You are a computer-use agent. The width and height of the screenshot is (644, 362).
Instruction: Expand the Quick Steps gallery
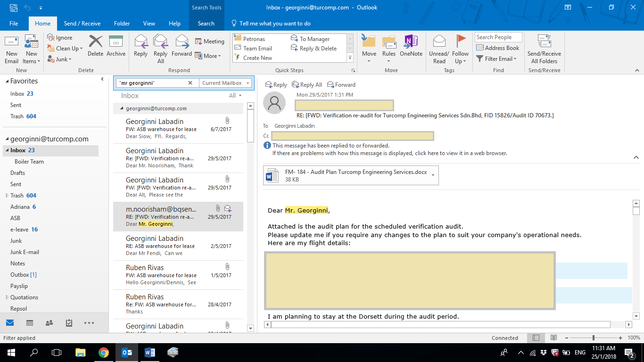point(350,58)
